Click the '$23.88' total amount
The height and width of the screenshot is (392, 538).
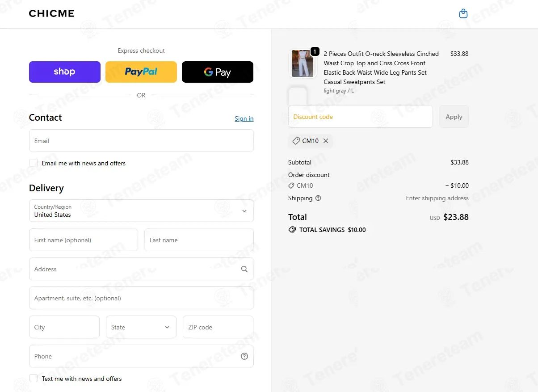pos(456,217)
